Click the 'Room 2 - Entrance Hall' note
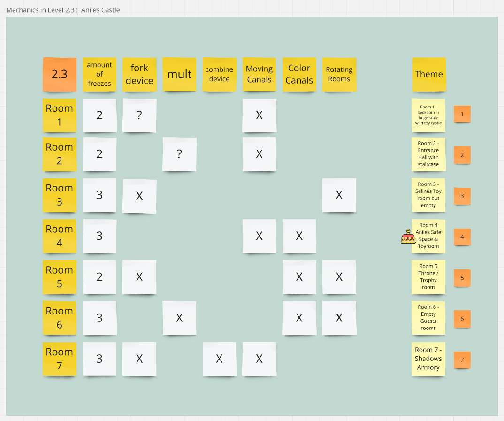 (428, 154)
